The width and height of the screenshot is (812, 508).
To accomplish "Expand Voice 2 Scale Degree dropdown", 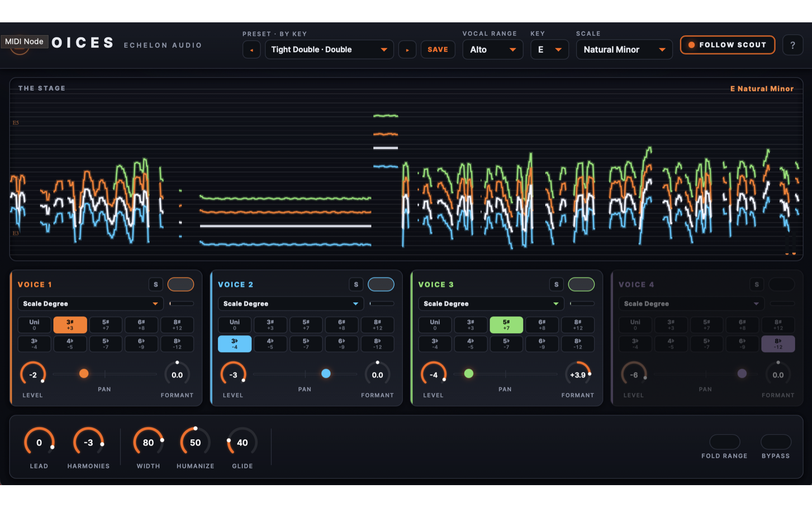I will pyautogui.click(x=291, y=304).
